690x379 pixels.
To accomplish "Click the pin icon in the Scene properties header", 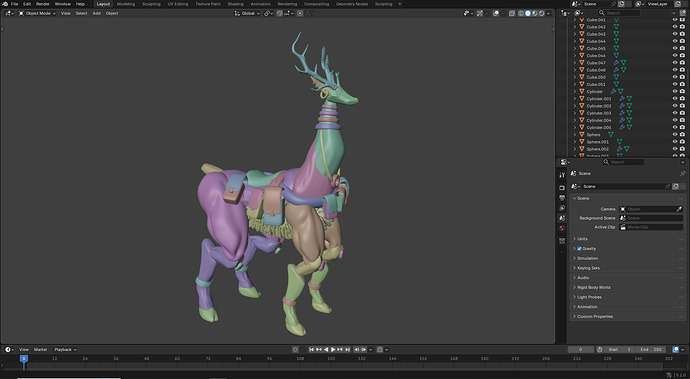I will 683,173.
